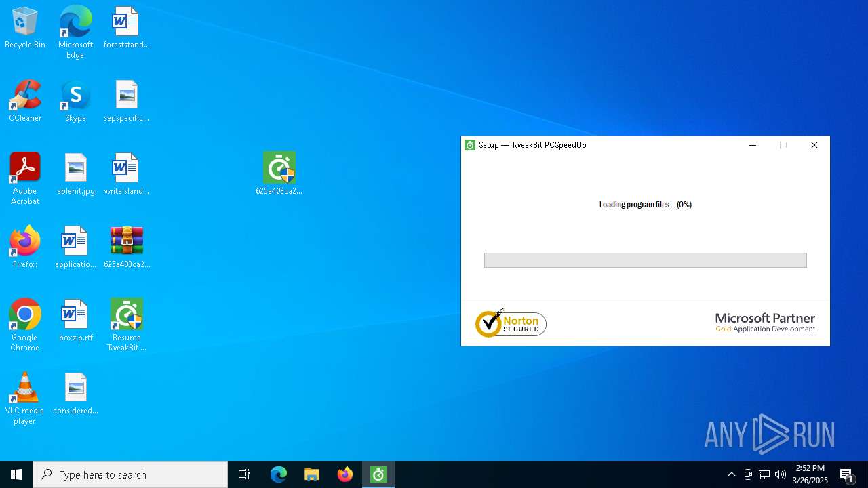Screen dimensions: 868x488
Task: Select the 625a403ca2 WinRAR archive icon
Action: point(126,248)
